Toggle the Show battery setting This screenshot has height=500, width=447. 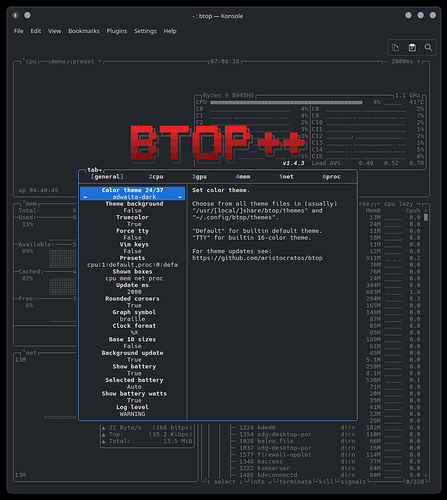click(x=134, y=370)
